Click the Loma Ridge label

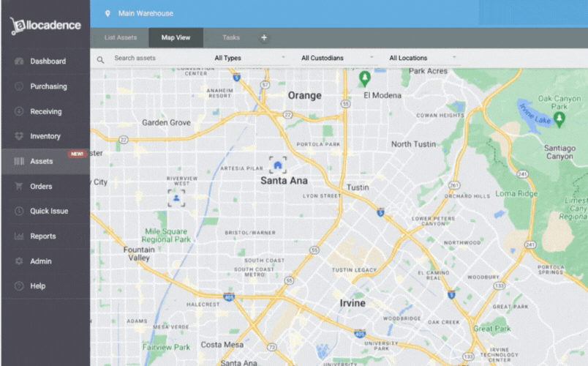click(517, 194)
